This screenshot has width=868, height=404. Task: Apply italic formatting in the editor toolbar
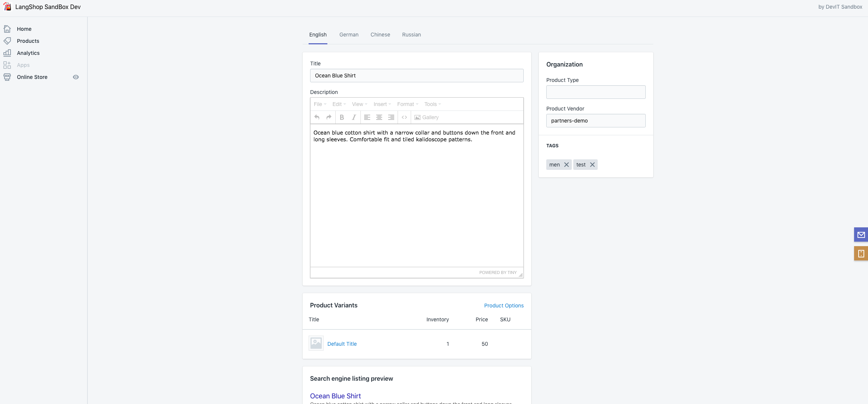pos(353,117)
